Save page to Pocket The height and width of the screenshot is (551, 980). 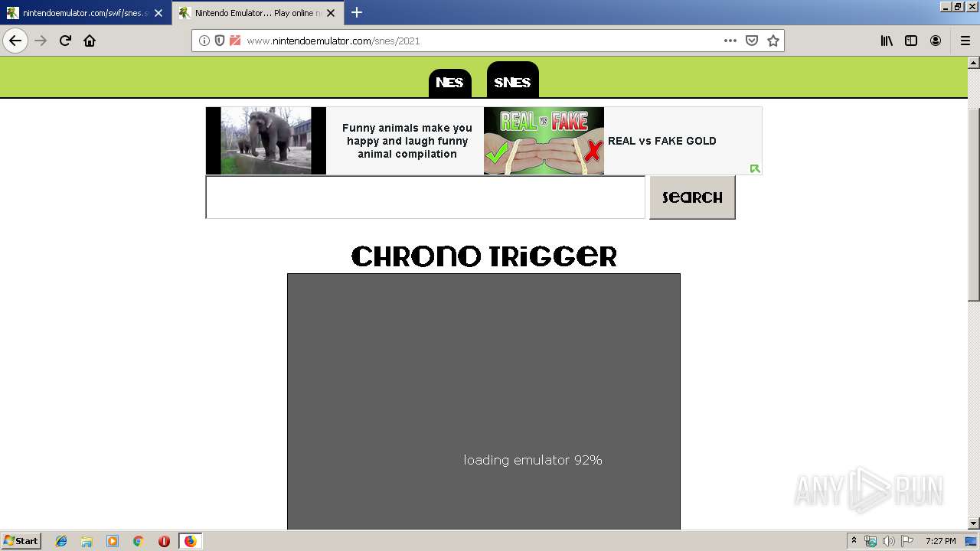[x=752, y=41]
